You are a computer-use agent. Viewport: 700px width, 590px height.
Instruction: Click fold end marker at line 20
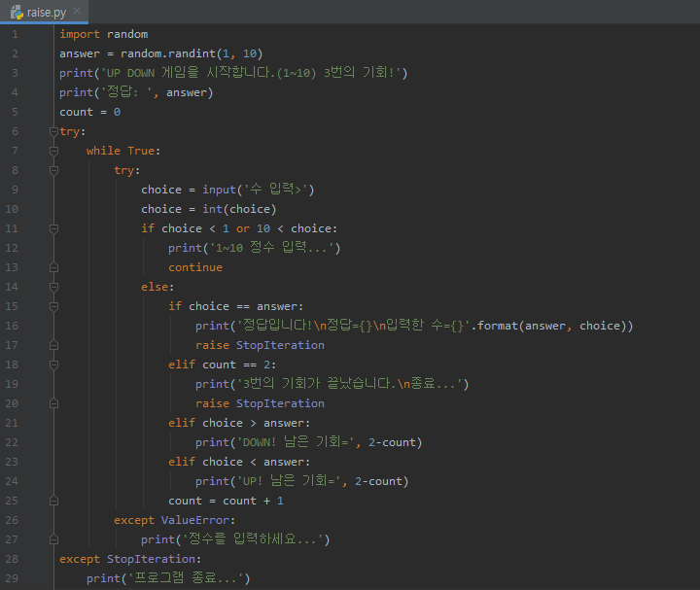pos(53,403)
